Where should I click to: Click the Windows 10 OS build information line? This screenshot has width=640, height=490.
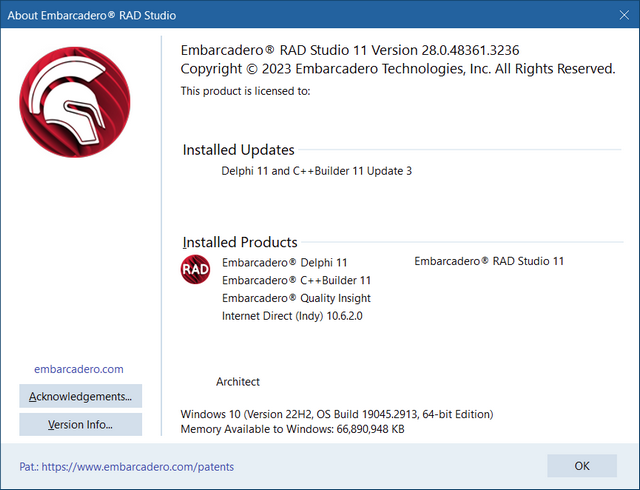click(x=337, y=414)
